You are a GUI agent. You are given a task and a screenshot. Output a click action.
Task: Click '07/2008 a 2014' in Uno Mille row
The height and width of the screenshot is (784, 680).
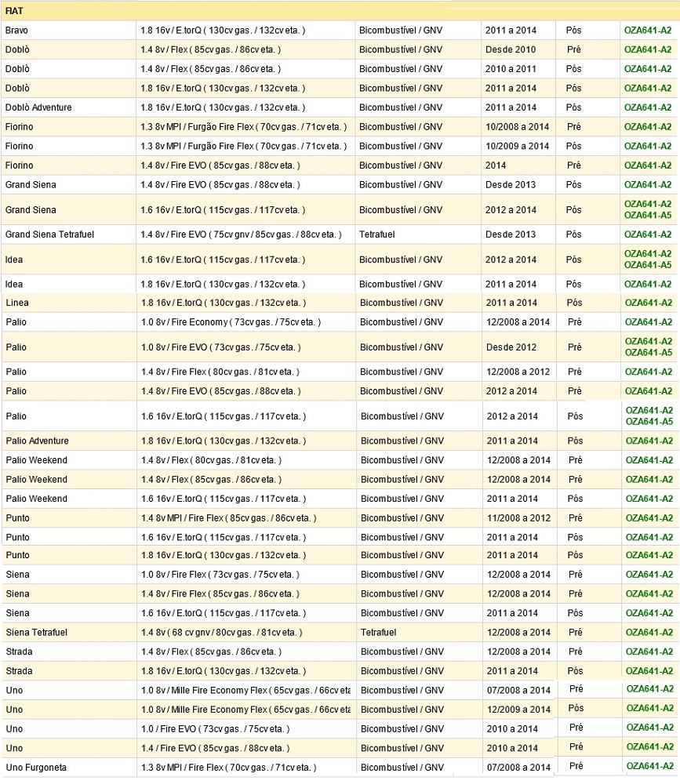click(518, 691)
